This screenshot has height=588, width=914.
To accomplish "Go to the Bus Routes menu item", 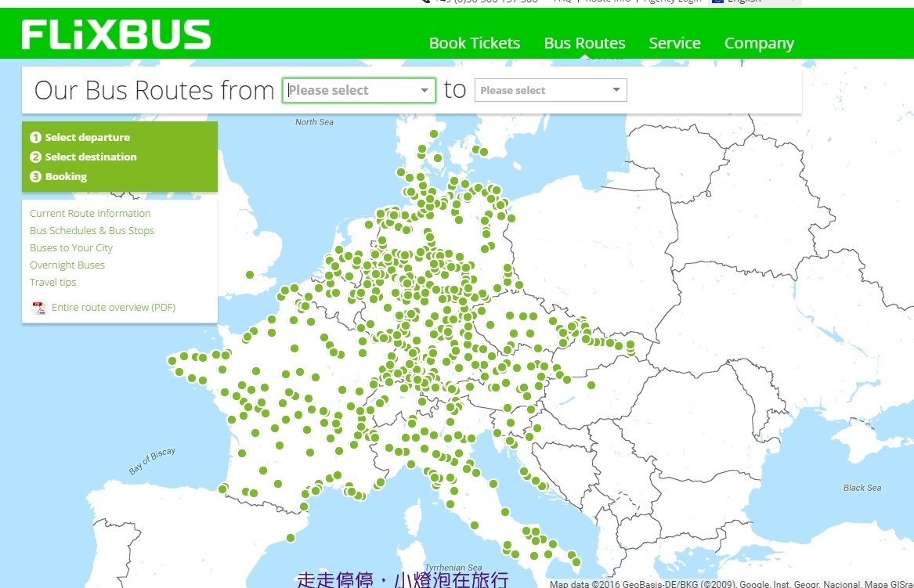I will 584,43.
